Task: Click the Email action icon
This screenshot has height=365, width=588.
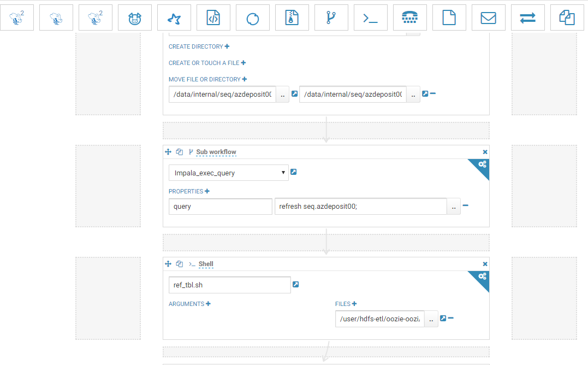Action: tap(489, 17)
